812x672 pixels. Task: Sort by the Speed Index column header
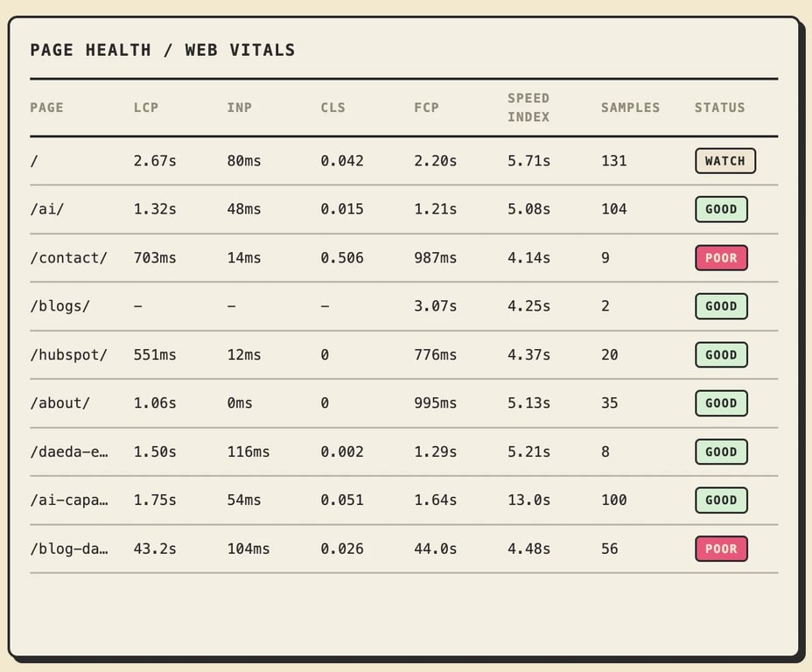point(528,108)
